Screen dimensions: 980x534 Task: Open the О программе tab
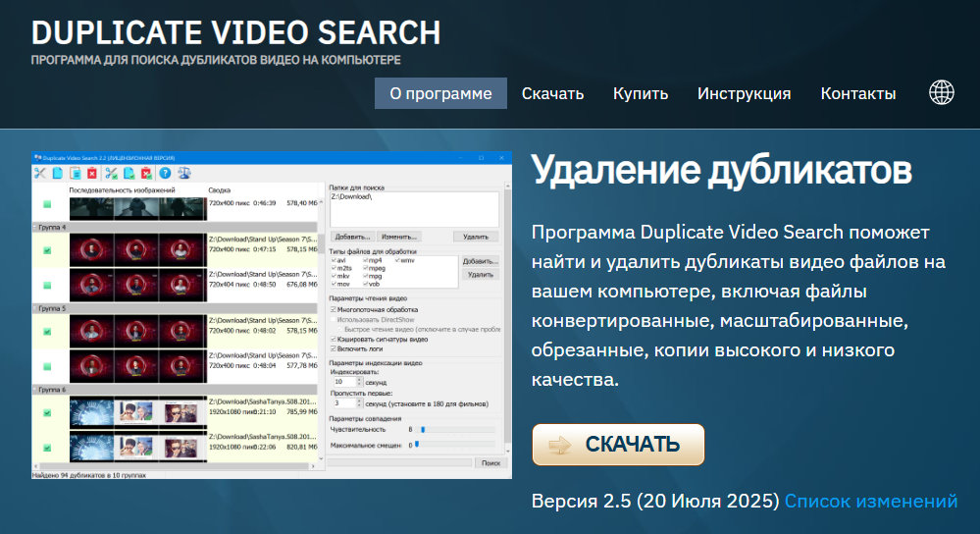click(440, 93)
